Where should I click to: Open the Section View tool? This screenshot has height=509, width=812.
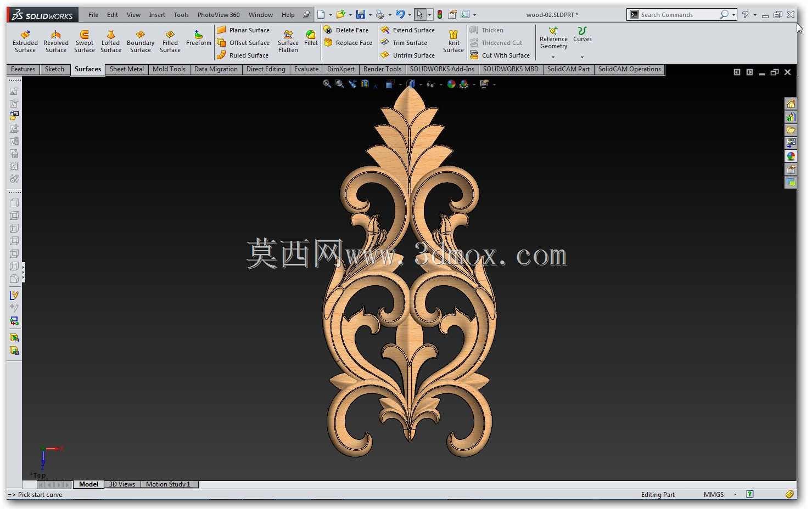365,84
